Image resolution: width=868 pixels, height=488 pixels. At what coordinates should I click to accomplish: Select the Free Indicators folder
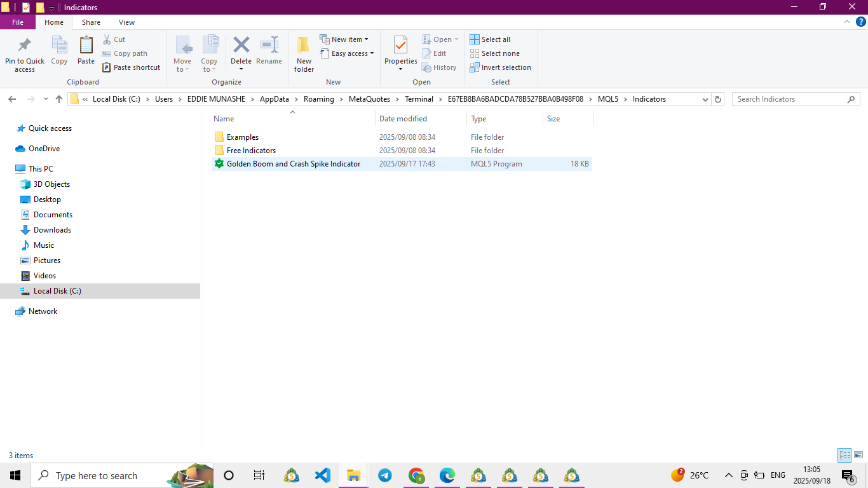402,151
